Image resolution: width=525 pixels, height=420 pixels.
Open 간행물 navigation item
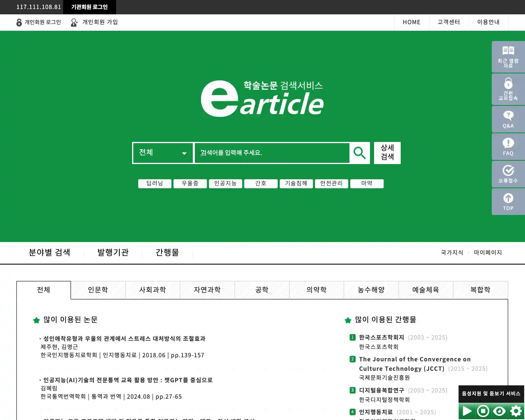(x=167, y=253)
